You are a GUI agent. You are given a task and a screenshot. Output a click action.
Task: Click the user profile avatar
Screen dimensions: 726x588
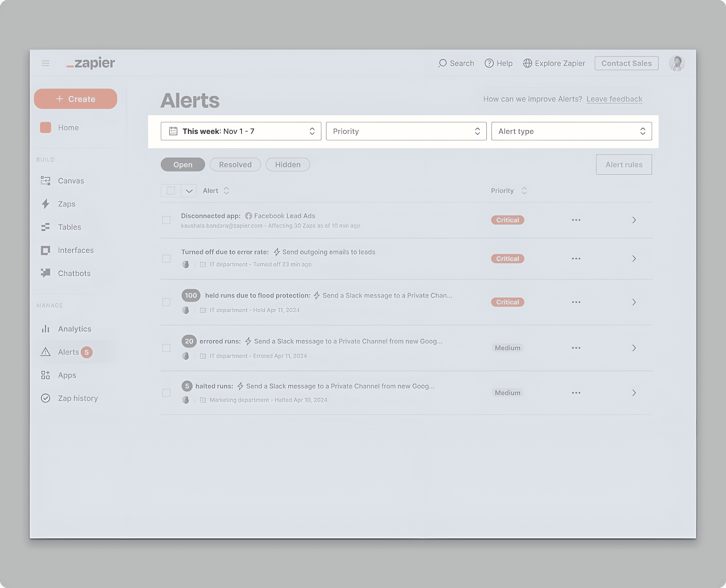677,63
